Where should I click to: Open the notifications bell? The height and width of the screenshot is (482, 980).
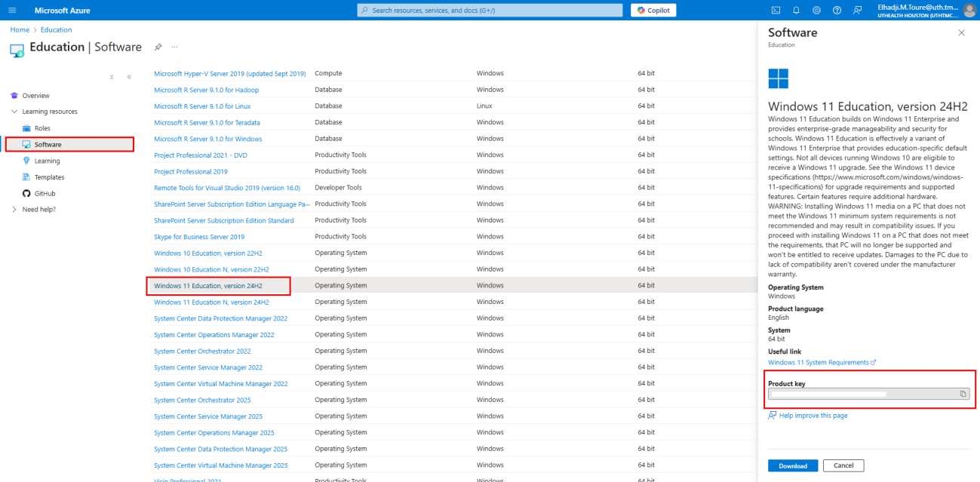click(x=796, y=10)
